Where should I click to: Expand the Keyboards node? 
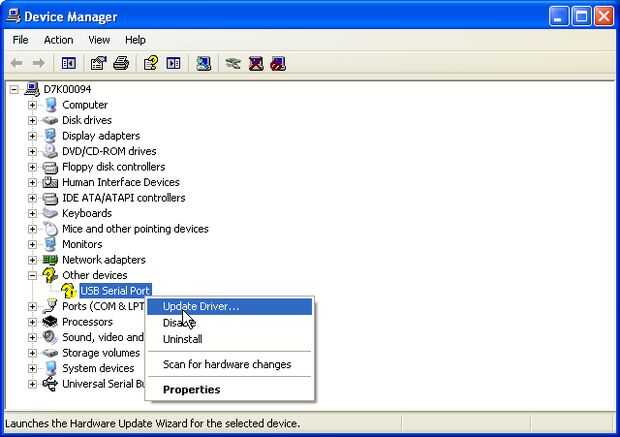tap(32, 214)
